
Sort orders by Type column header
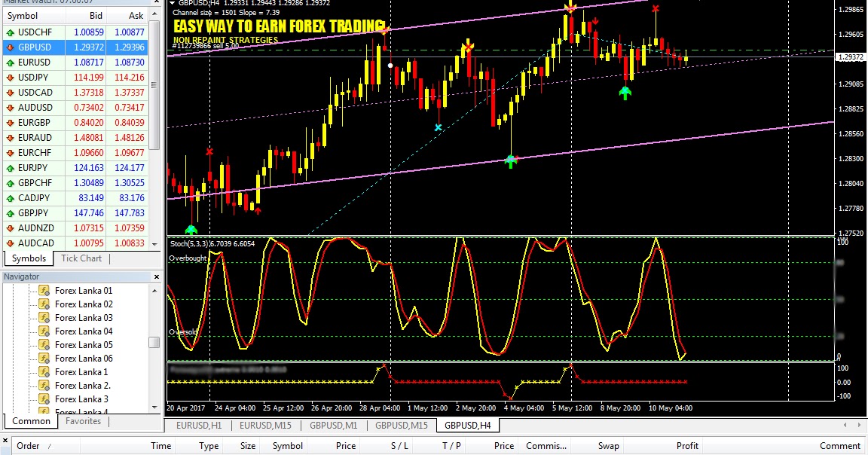[x=197, y=446]
